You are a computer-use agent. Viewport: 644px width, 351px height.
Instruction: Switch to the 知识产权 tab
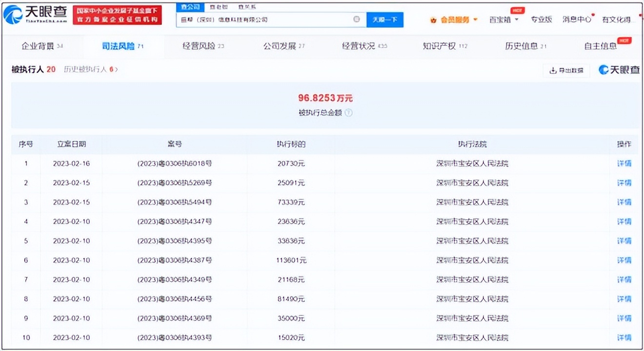[441, 46]
